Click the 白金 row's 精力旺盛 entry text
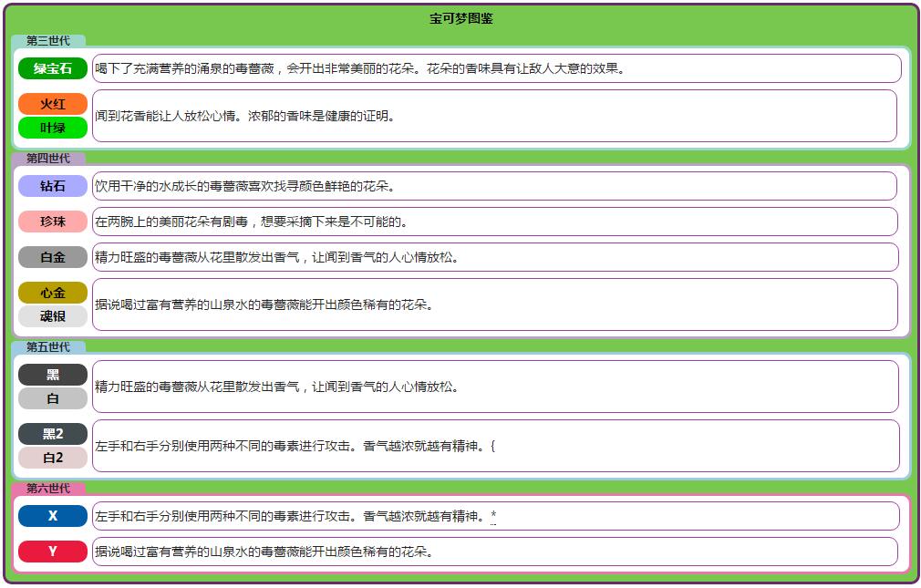This screenshot has width=921, height=588. pos(276,257)
